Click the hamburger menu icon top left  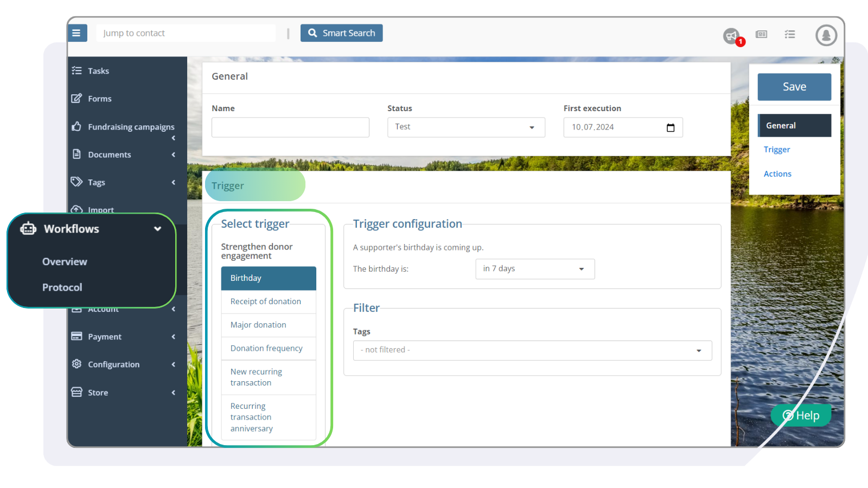coord(77,33)
